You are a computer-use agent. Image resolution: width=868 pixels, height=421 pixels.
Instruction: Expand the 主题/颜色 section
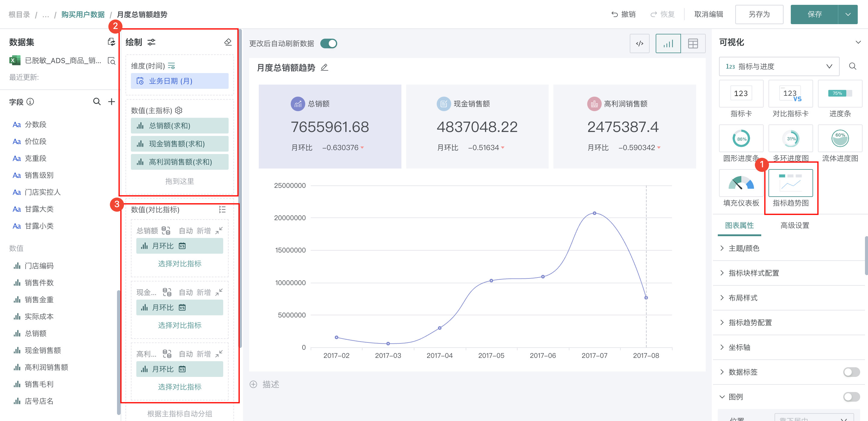[x=744, y=248]
